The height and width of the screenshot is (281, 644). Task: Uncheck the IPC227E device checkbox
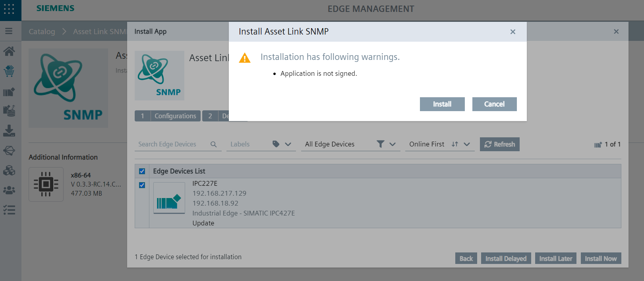point(142,185)
